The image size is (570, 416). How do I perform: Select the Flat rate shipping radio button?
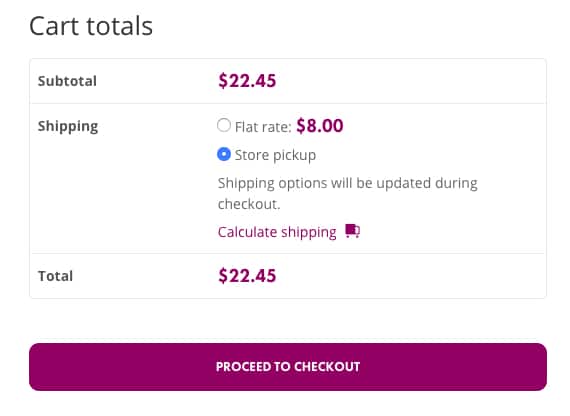[x=224, y=125]
